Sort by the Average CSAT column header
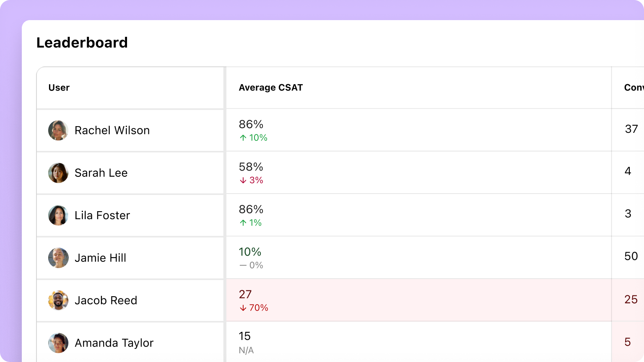644x362 pixels. pos(271,88)
